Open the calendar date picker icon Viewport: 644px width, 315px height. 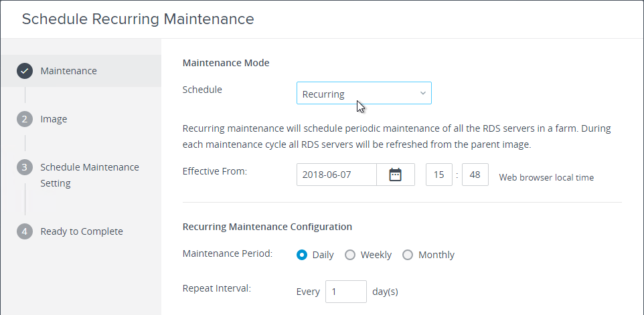coord(395,175)
